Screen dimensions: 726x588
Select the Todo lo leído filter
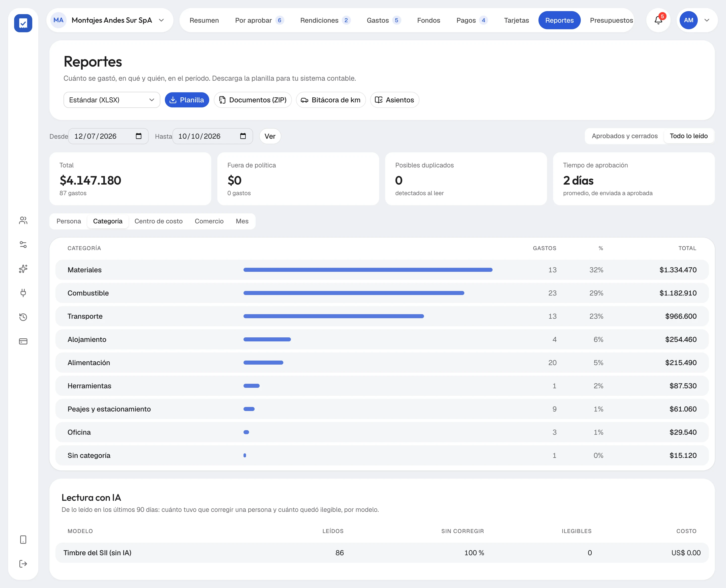pos(688,136)
